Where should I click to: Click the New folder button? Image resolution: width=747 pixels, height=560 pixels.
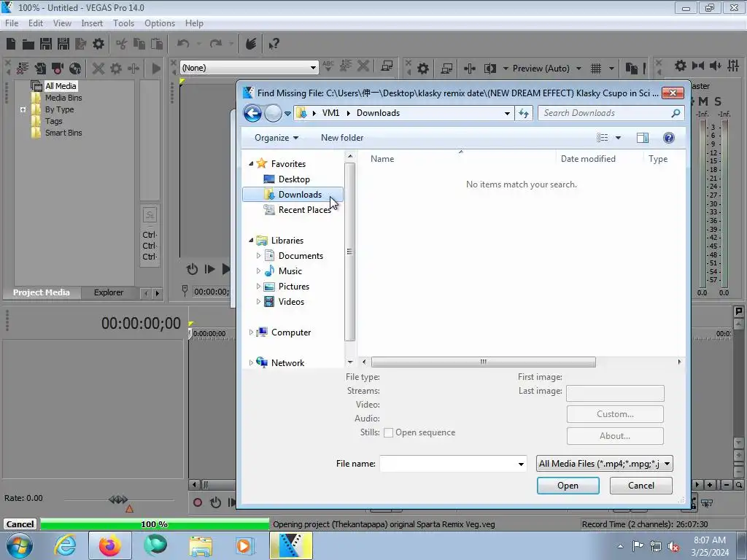(x=342, y=138)
